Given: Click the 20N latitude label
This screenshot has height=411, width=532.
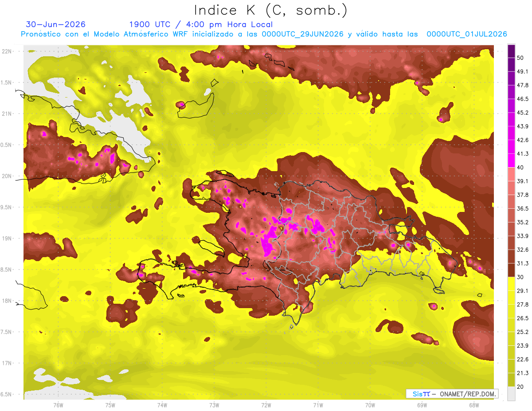Looking at the screenshot, I should click(x=7, y=176).
